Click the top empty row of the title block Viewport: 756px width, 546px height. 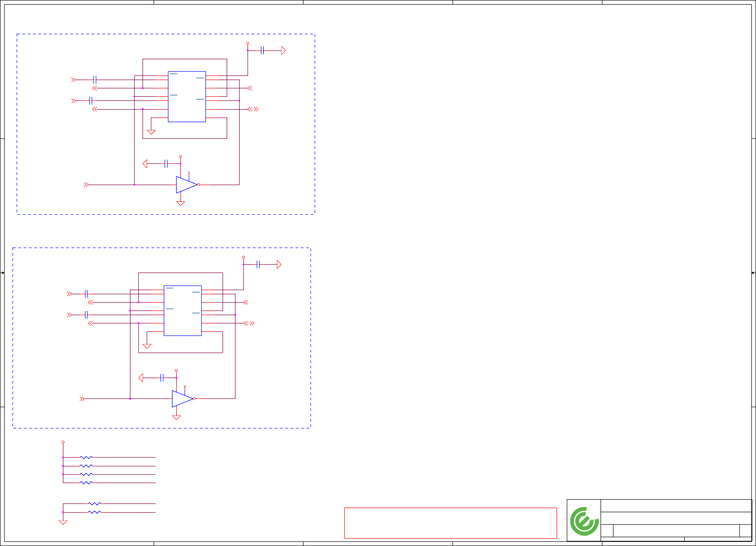(676, 506)
